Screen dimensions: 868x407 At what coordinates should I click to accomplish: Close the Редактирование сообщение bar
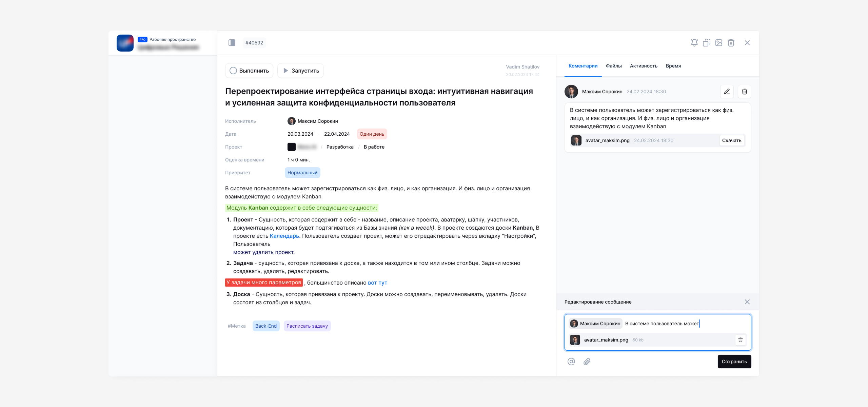pyautogui.click(x=747, y=302)
